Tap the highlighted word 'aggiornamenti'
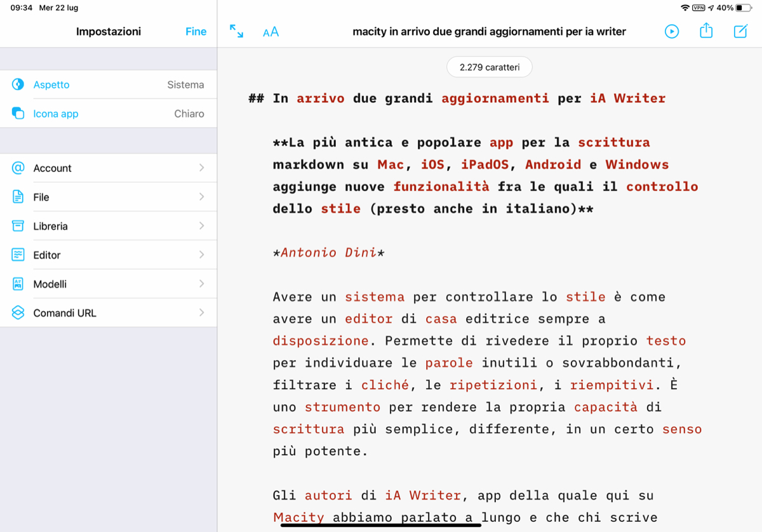Screen dimensions: 762x532 [495, 98]
